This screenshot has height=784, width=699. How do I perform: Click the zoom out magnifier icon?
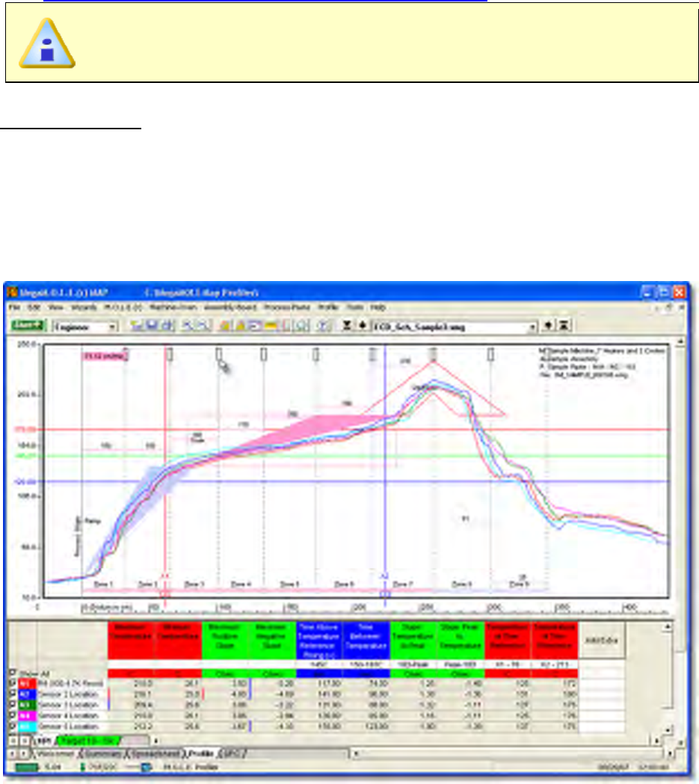click(x=203, y=326)
